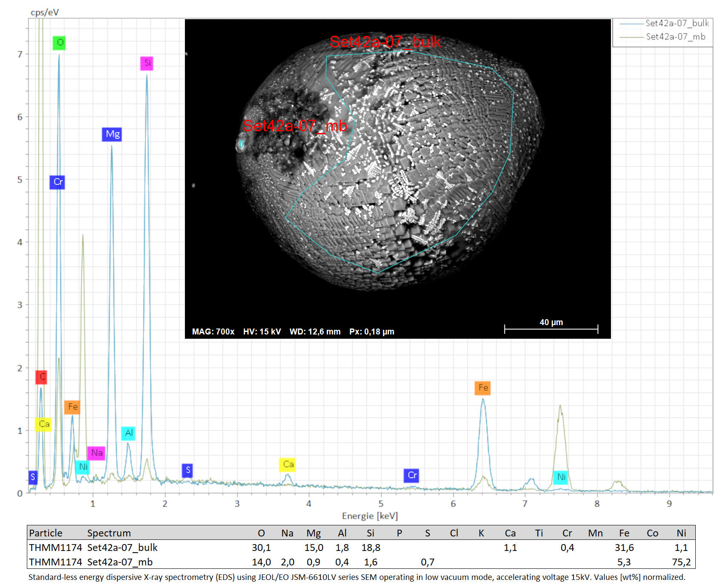The image size is (723, 588).
Task: Select the magenta Si peak label
Action: [x=147, y=63]
